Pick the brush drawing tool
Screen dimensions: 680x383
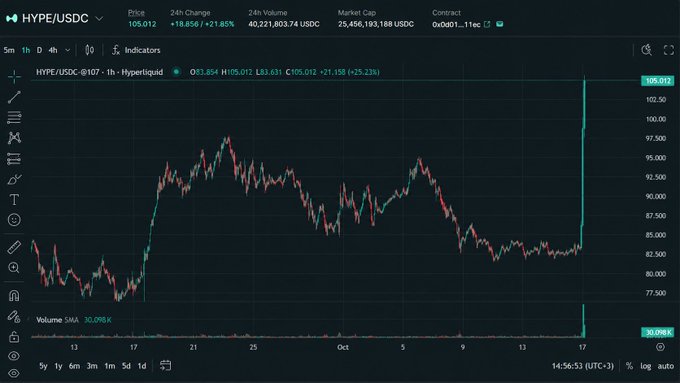[14, 179]
